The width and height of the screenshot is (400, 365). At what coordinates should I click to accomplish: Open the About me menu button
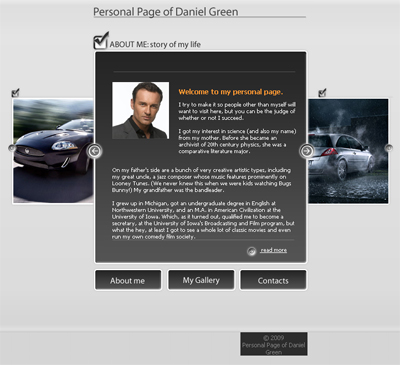[x=128, y=280]
